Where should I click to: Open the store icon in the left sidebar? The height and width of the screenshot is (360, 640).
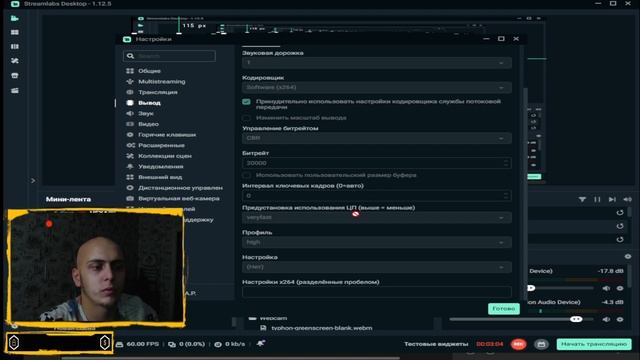coord(15,76)
